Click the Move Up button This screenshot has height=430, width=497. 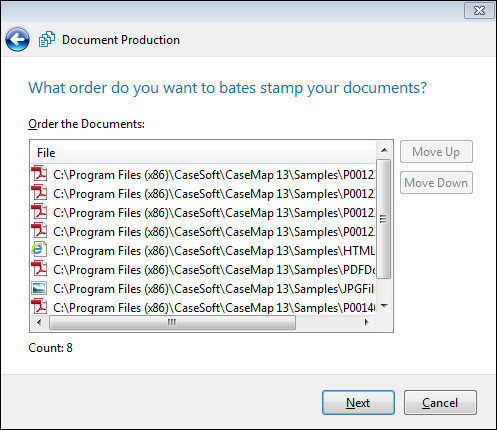pos(436,152)
